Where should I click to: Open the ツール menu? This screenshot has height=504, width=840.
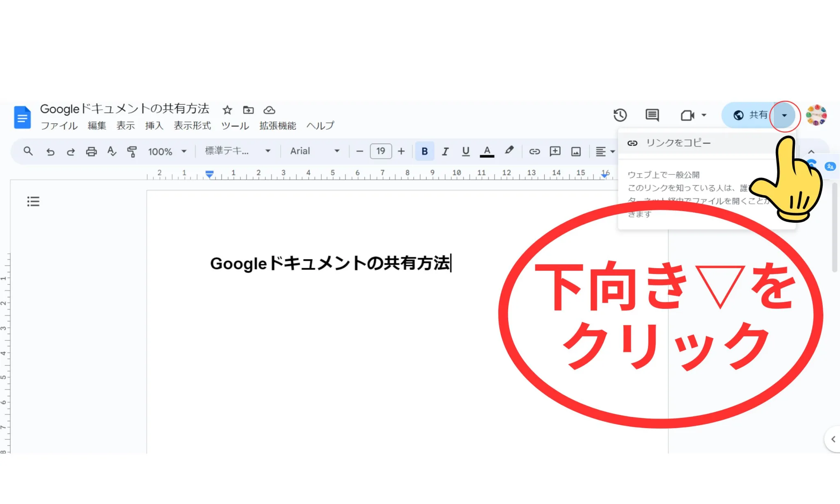pos(235,126)
